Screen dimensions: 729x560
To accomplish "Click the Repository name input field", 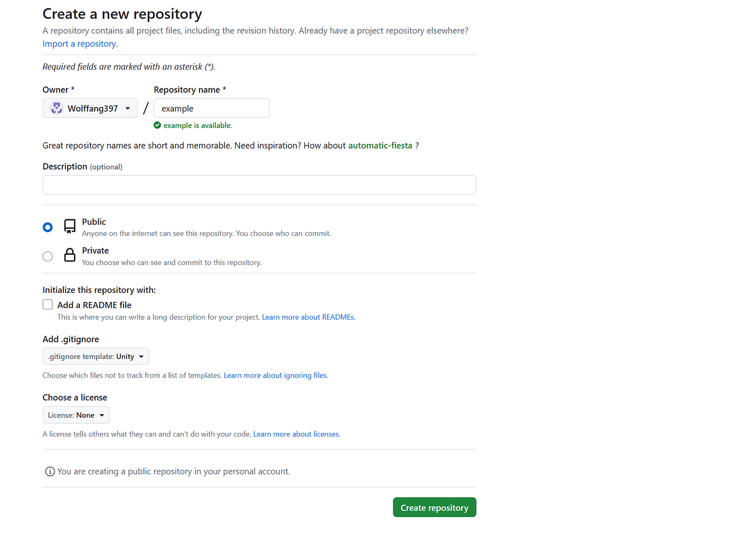I will click(x=212, y=108).
